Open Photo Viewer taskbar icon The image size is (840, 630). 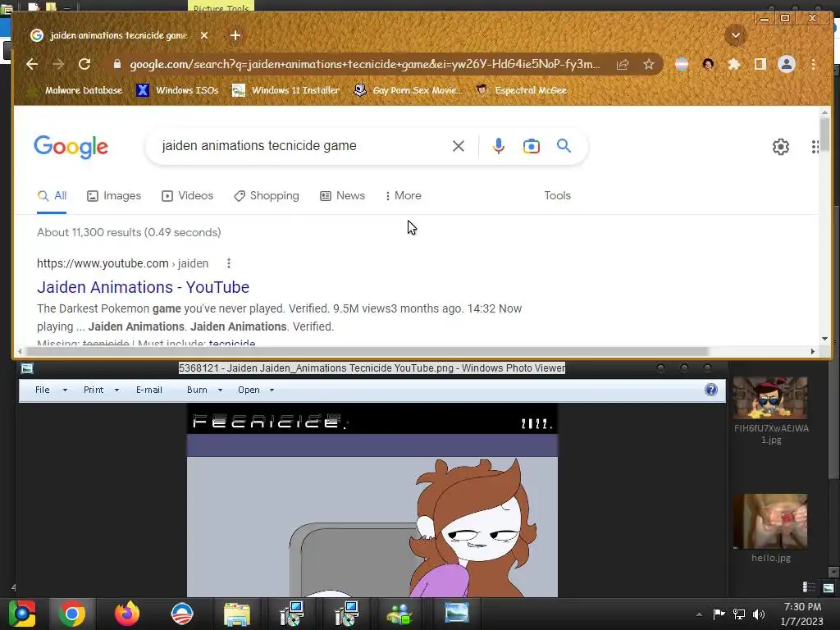[456, 614]
